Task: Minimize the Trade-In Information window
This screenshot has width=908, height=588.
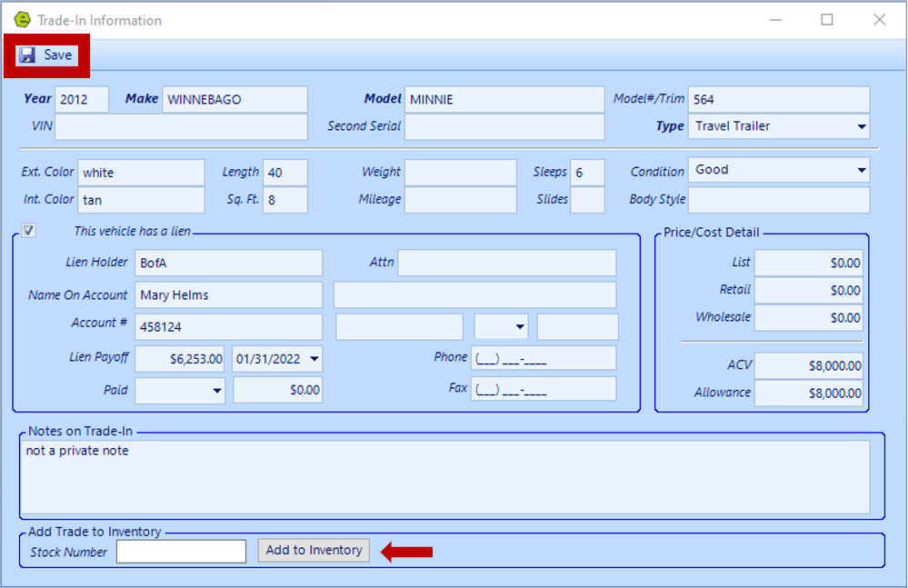Action: [776, 20]
